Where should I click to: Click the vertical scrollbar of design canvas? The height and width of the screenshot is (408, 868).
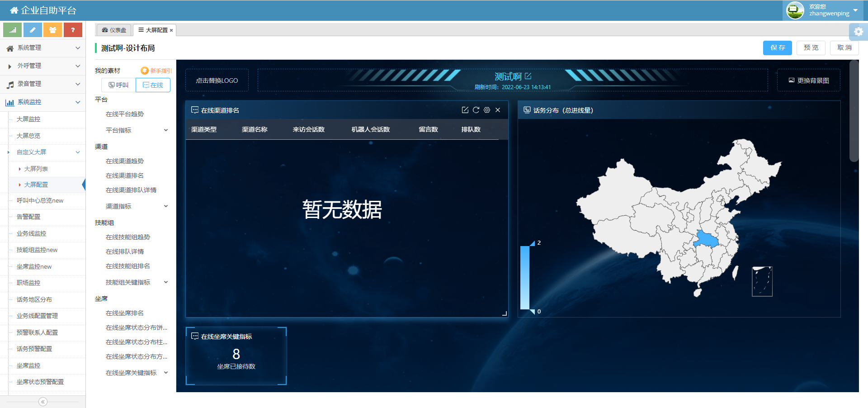[x=854, y=111]
